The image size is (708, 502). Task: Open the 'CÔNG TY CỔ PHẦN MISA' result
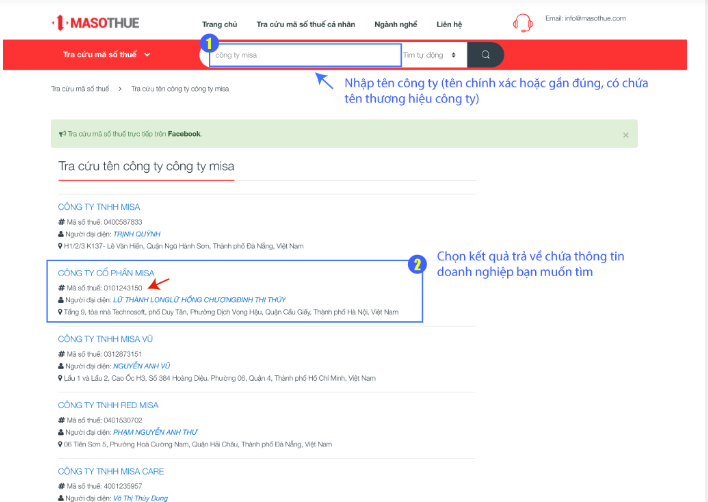tap(106, 272)
